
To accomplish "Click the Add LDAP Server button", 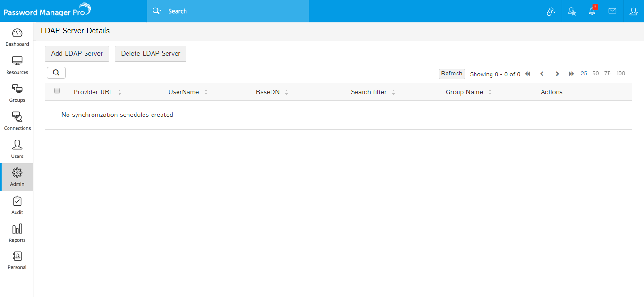I will coord(77,54).
